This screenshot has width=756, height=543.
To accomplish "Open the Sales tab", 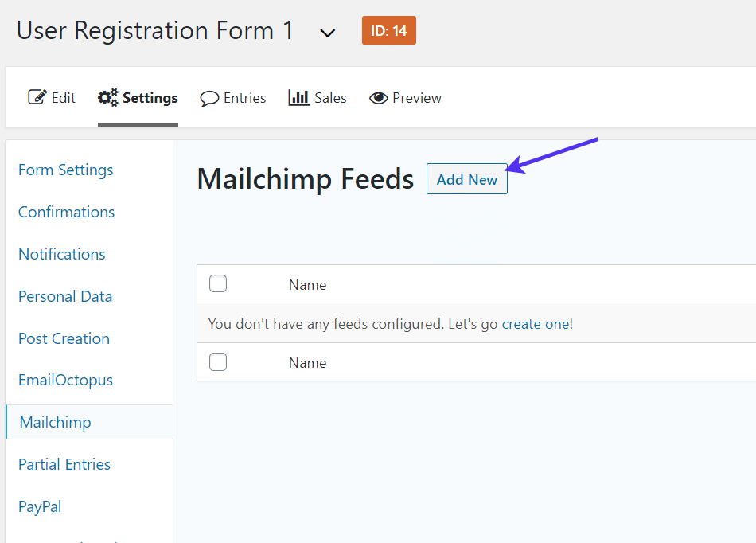I will tap(330, 98).
